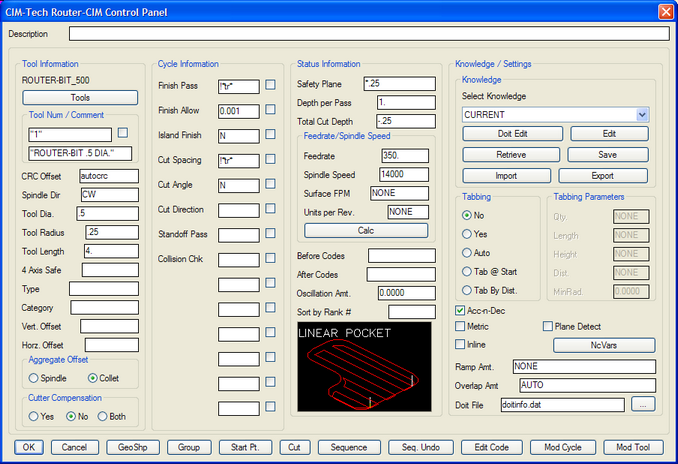
Task: Click the Tools button under ROUTER-BIT_500
Action: pos(80,98)
